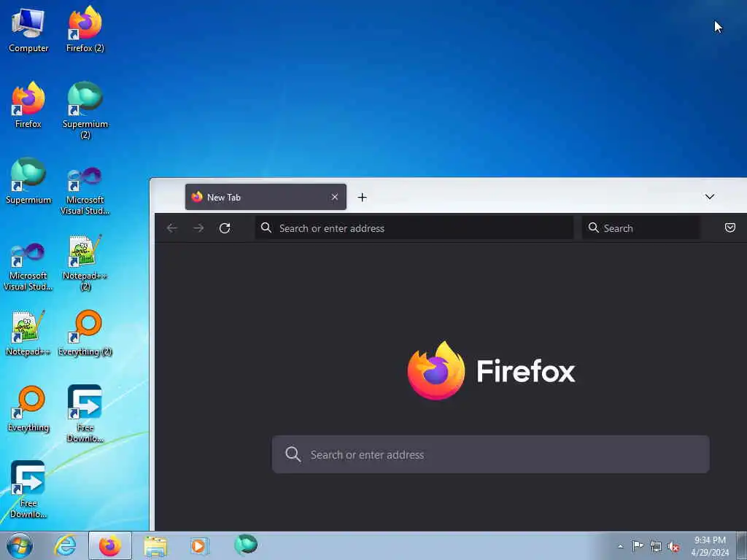Select the Microsoft Visual Studio shortcut above Notepad++
The image size is (747, 560).
point(28,267)
